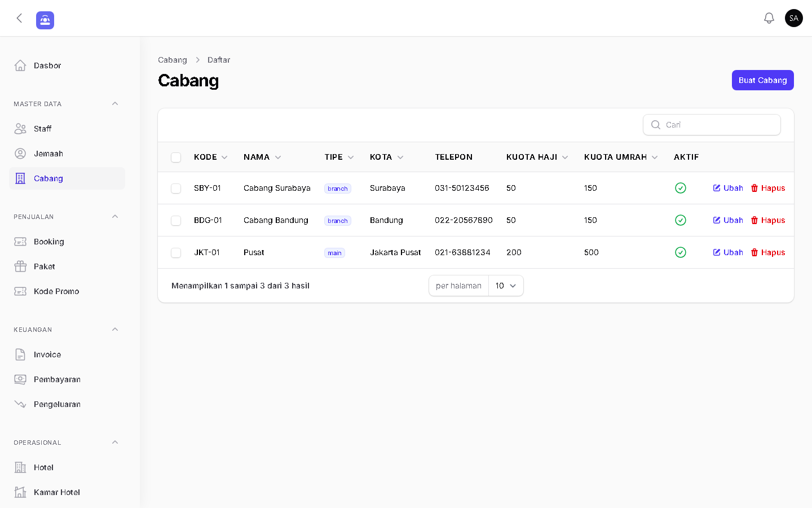The width and height of the screenshot is (812, 508).
Task: Click the Pengeluaran trending-down icon
Action: tap(20, 404)
